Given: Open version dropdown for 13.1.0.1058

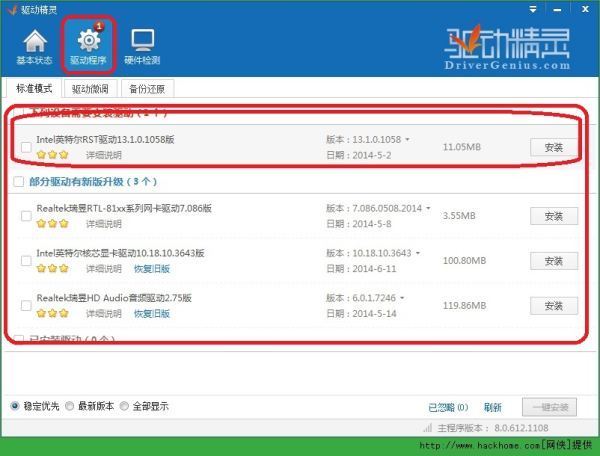Looking at the screenshot, I should click(407, 140).
